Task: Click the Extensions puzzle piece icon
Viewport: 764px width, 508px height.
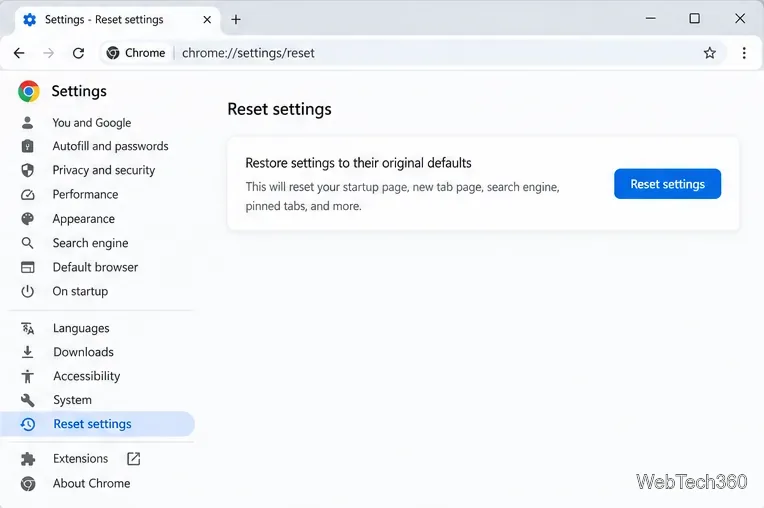Action: pos(27,459)
